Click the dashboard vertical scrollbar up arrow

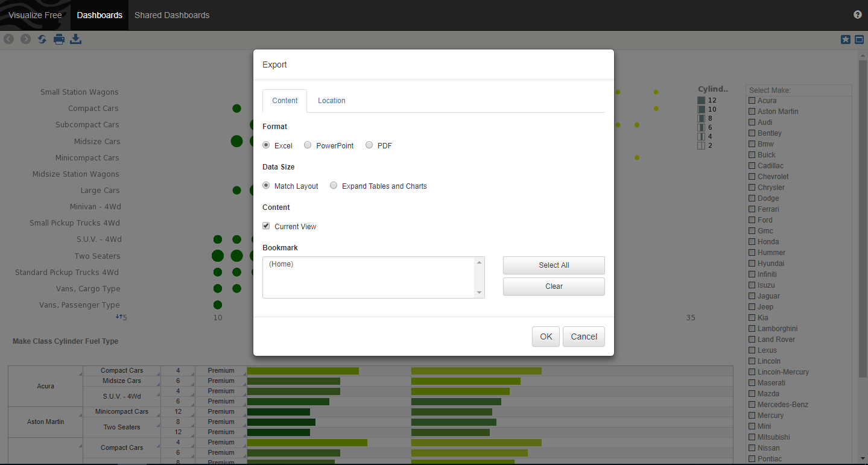coord(863,55)
